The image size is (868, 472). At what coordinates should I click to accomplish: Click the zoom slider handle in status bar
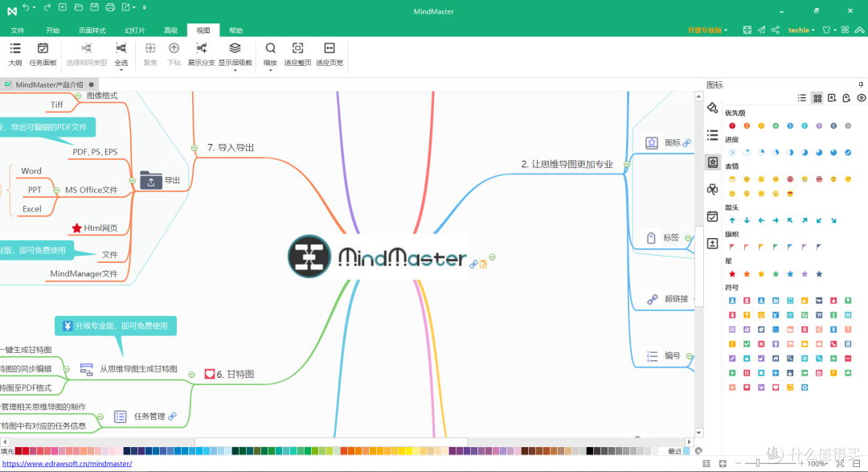pos(758,463)
